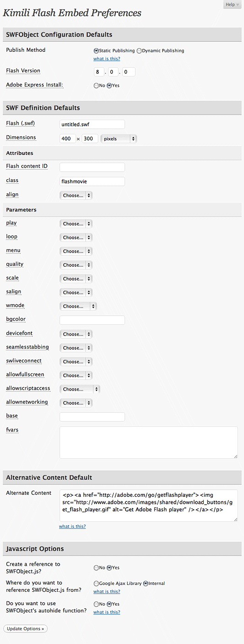Click 'what is this?' below Alternate Content
This screenshot has width=244, height=644.
[72, 526]
